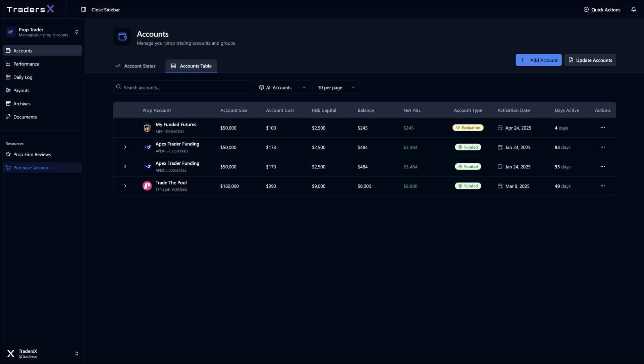Click the Funded badge in Trade The Pool row

(468, 186)
